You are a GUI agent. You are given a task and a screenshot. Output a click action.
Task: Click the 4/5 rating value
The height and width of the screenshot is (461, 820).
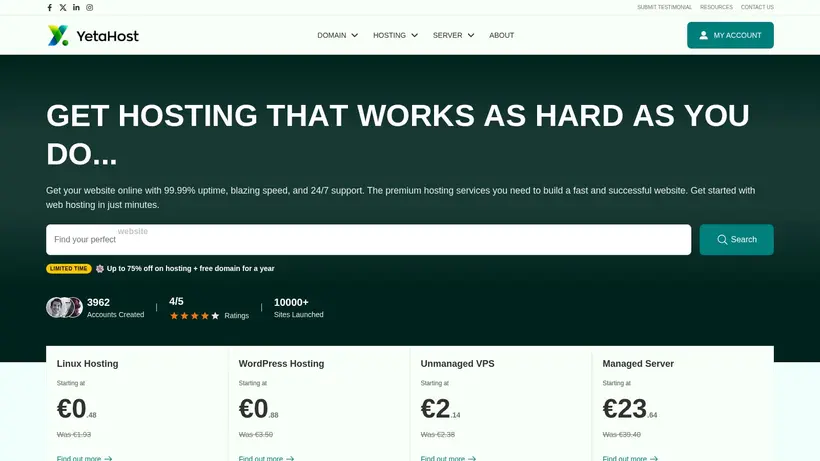pyautogui.click(x=176, y=302)
